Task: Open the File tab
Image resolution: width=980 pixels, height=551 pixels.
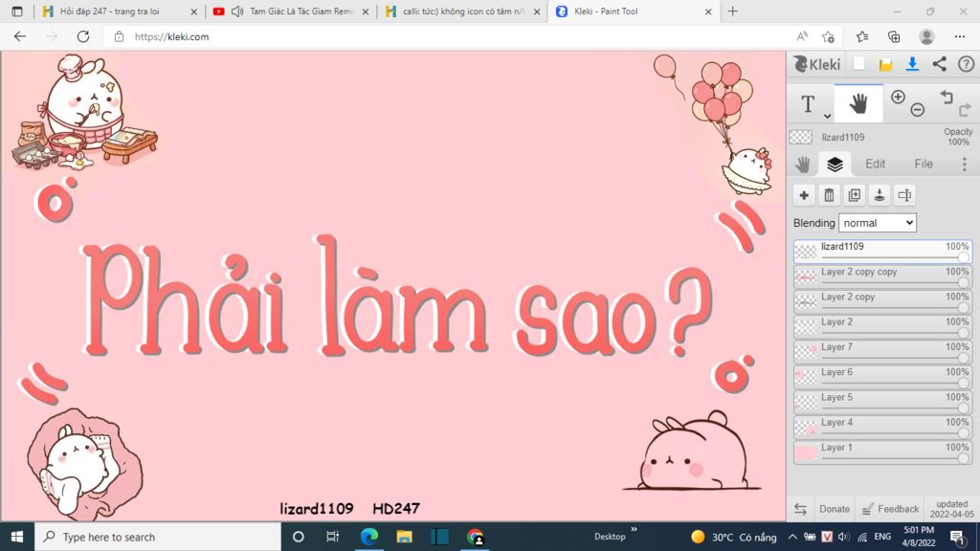Action: point(924,164)
